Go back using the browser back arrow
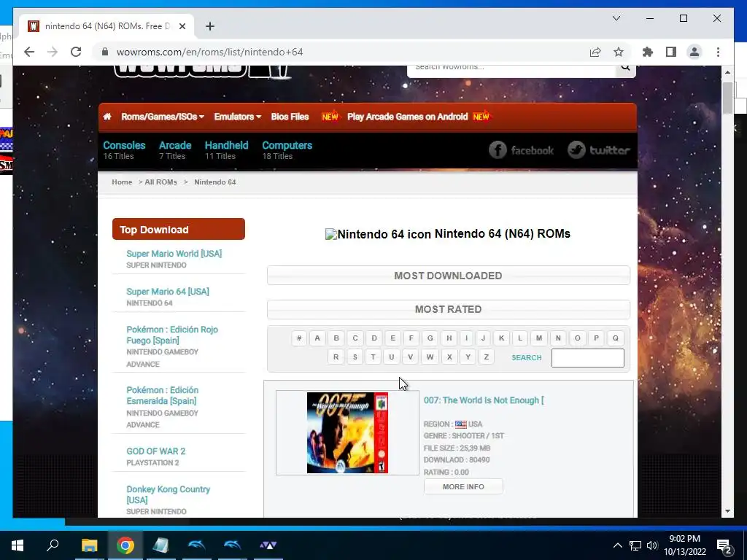The width and height of the screenshot is (747, 560). (x=29, y=52)
